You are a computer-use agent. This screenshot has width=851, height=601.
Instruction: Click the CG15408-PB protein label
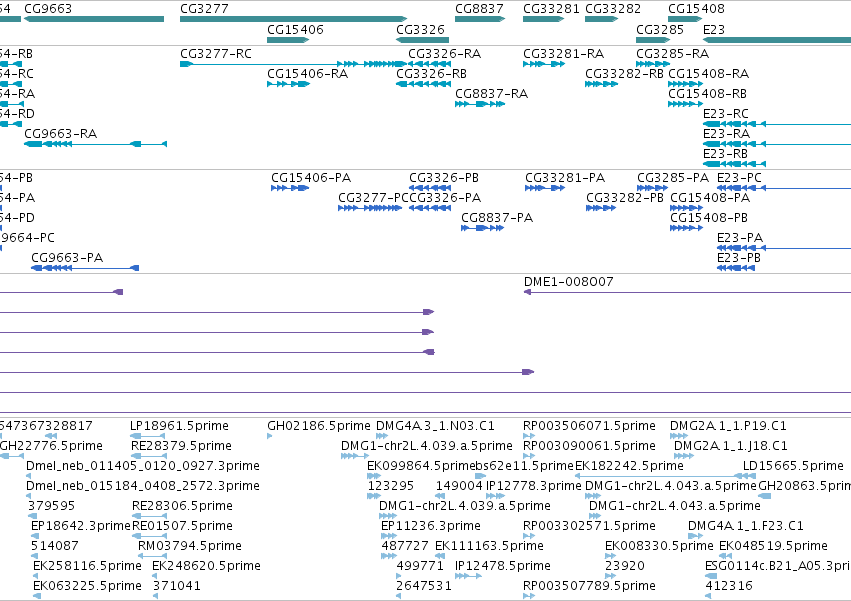point(709,218)
